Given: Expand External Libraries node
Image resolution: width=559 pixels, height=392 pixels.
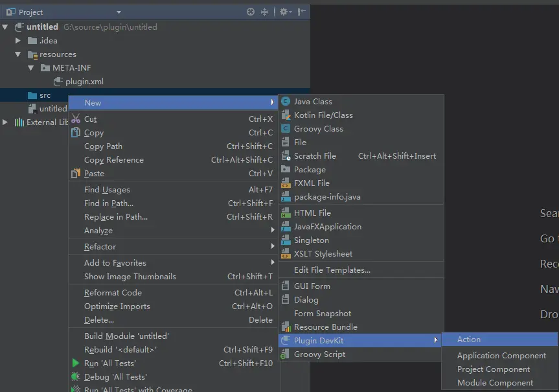Looking at the screenshot, I should point(5,122).
